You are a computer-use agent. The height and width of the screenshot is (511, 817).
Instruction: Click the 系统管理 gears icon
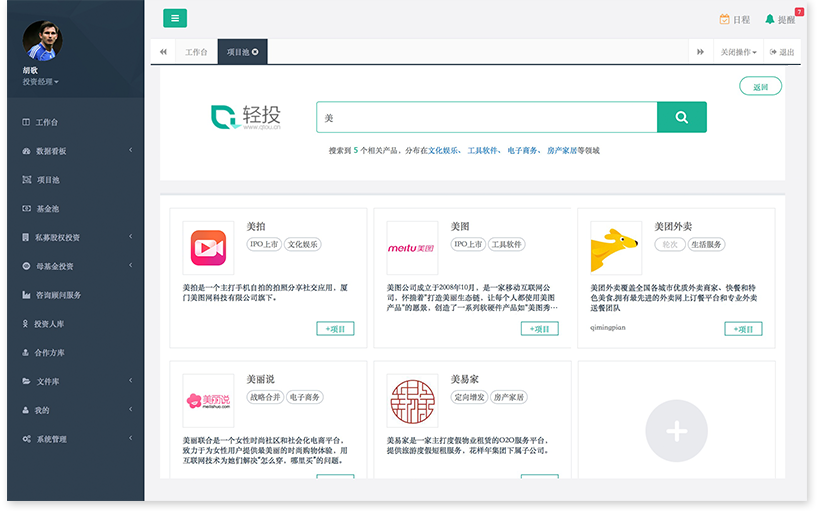pos(27,439)
